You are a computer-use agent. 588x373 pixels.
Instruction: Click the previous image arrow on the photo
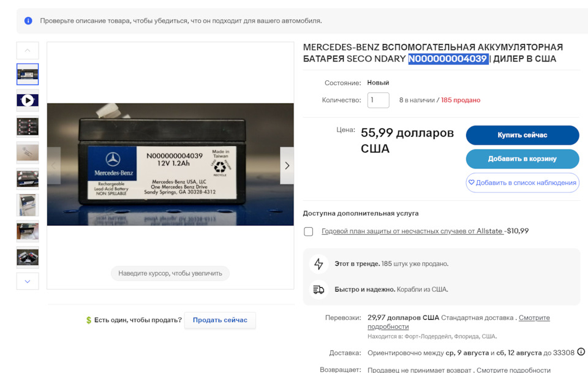(54, 165)
